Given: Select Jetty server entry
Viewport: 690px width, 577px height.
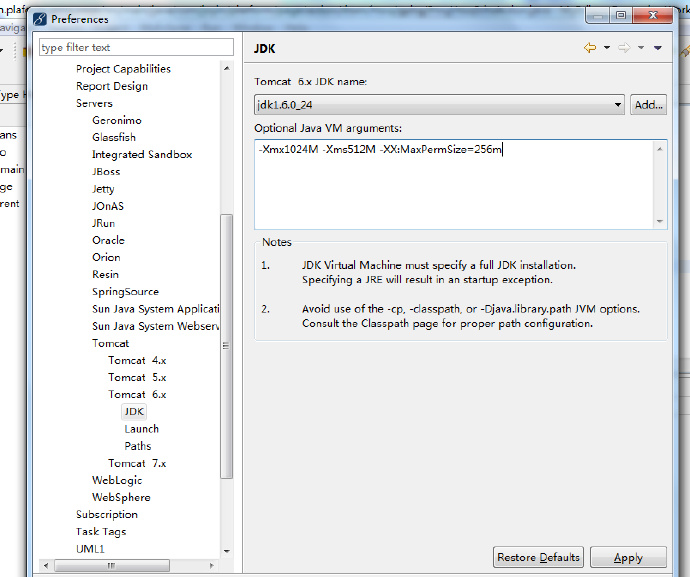Looking at the screenshot, I should (x=103, y=189).
